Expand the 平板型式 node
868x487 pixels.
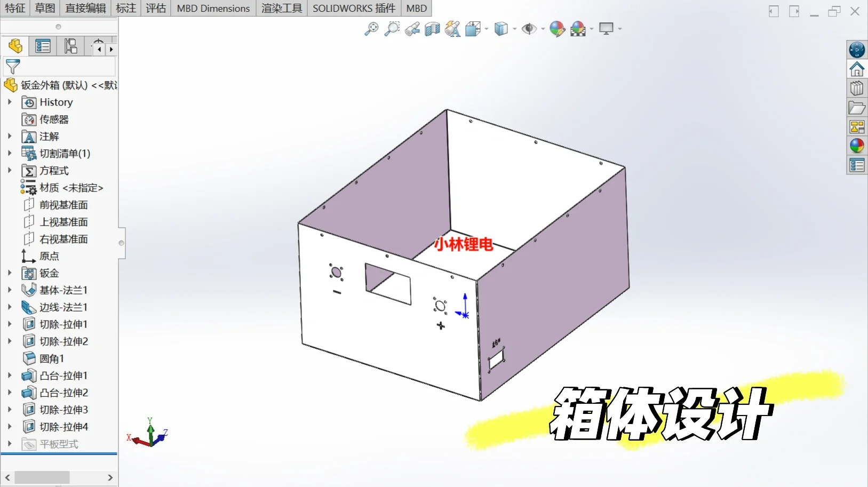10,443
